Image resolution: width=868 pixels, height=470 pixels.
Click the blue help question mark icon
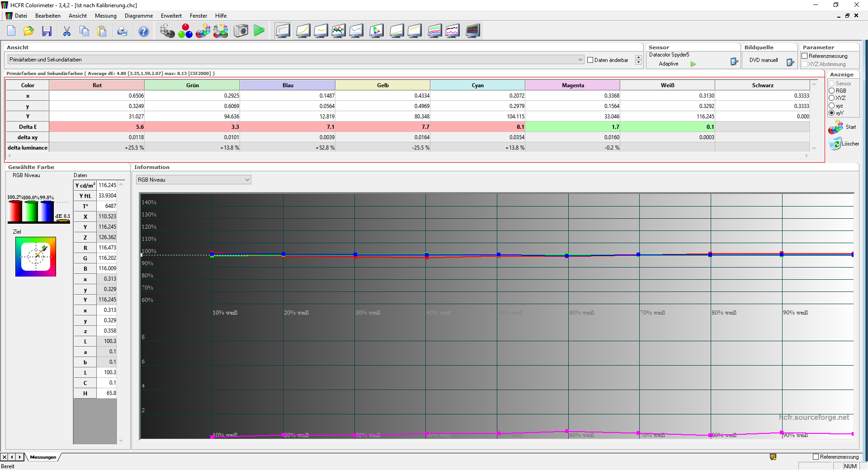click(x=143, y=31)
